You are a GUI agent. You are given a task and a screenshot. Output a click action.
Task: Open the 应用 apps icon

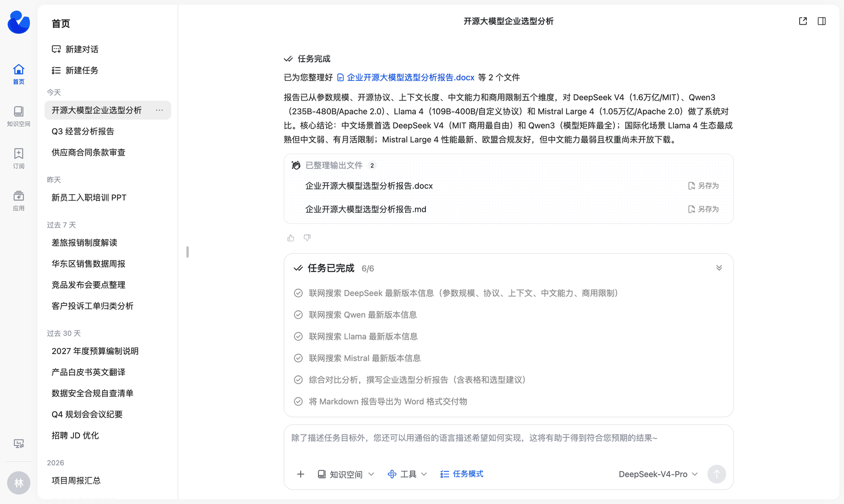(x=18, y=201)
